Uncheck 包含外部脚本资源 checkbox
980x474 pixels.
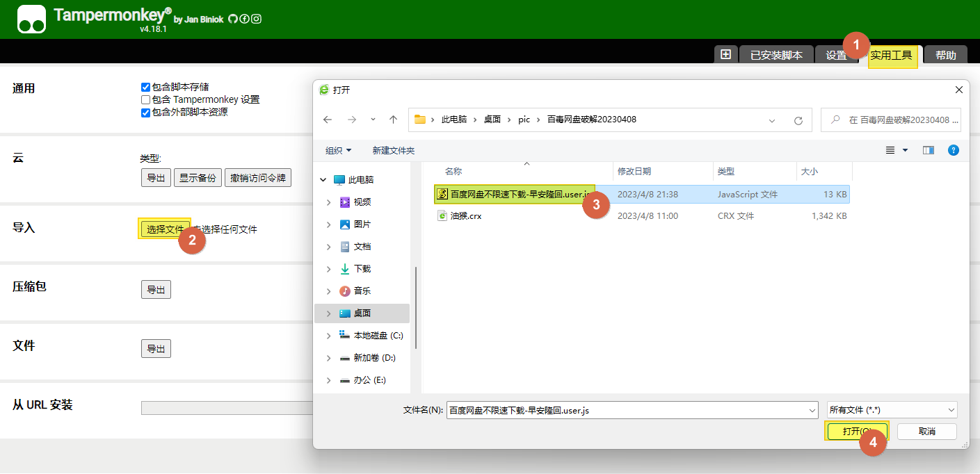point(145,112)
